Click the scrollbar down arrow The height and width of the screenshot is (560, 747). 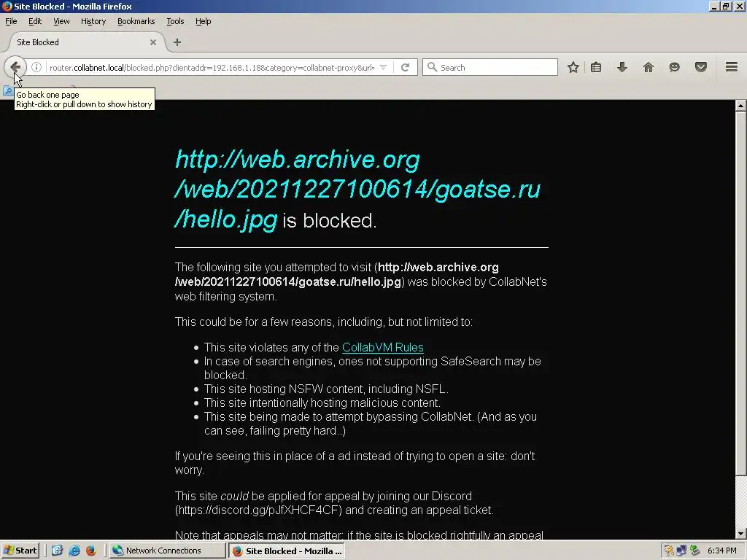tap(740, 534)
